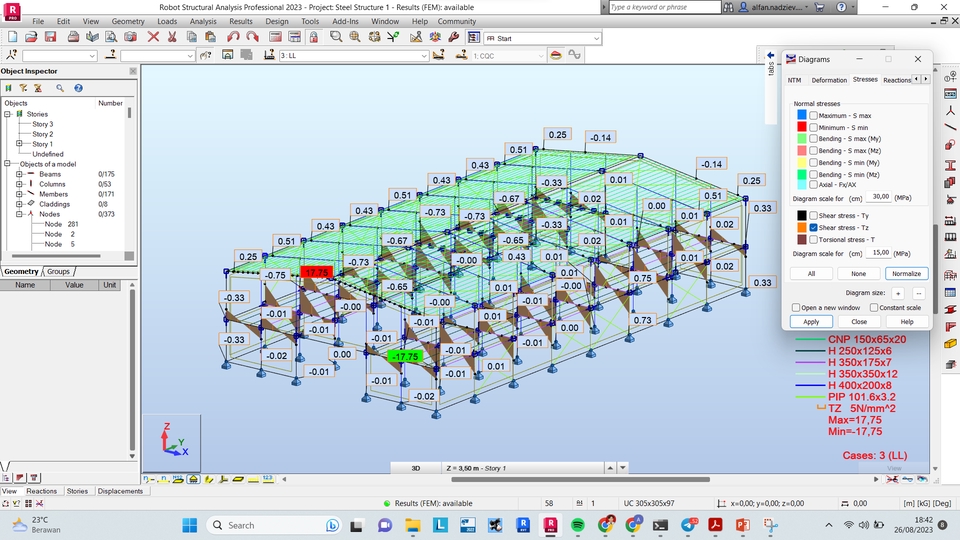960x540 pixels.
Task: Click the Bars line icon in right toolbar
Action: (x=950, y=127)
